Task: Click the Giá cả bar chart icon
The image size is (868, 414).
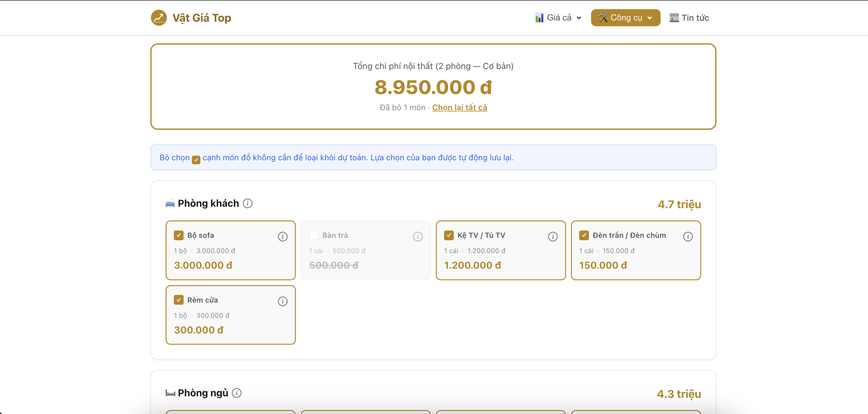Action: click(540, 17)
